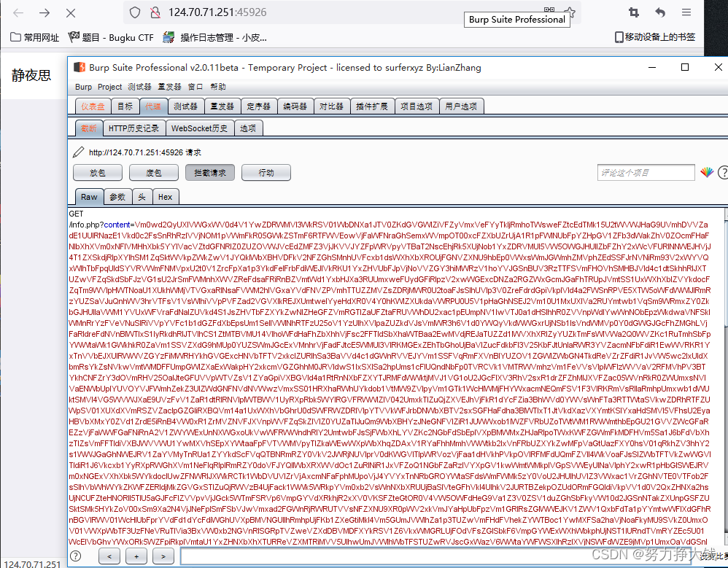Open the 窗口 menu
The image size is (728, 568).
pyautogui.click(x=195, y=87)
